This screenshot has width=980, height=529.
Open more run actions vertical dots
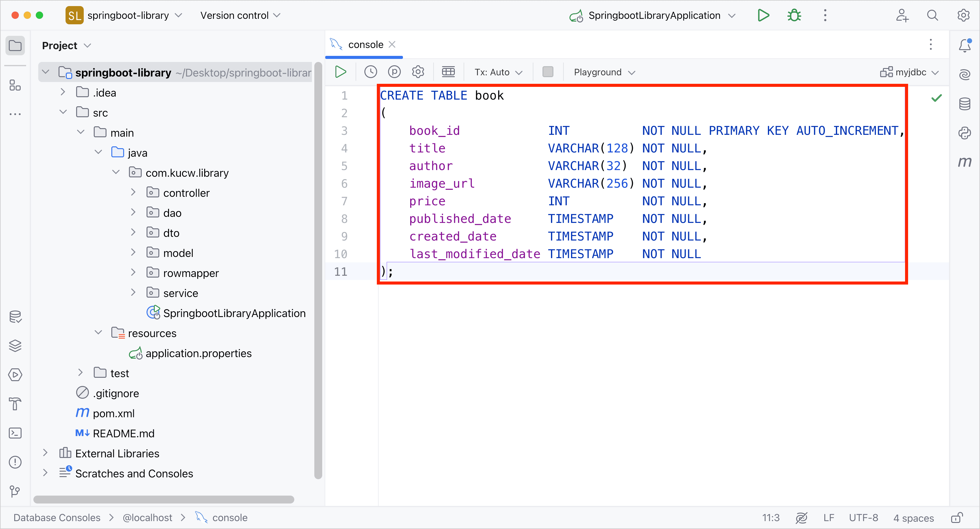point(825,15)
